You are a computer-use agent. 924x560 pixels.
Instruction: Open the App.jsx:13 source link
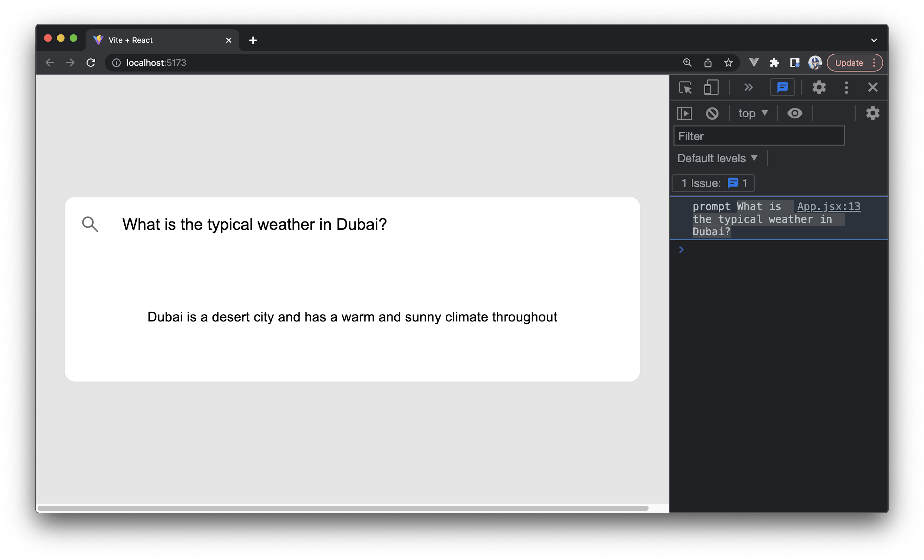(x=828, y=206)
